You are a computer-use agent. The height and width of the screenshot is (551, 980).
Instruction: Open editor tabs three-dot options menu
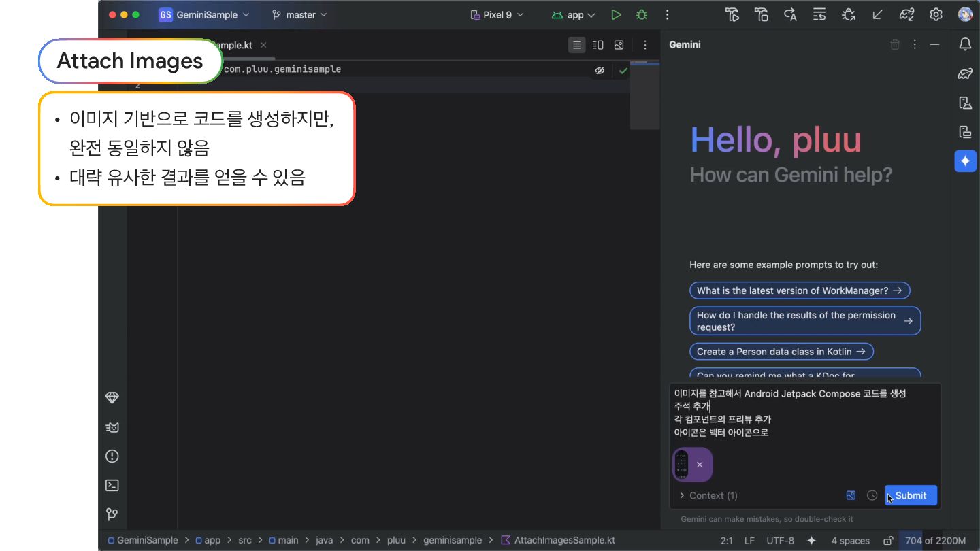645,45
